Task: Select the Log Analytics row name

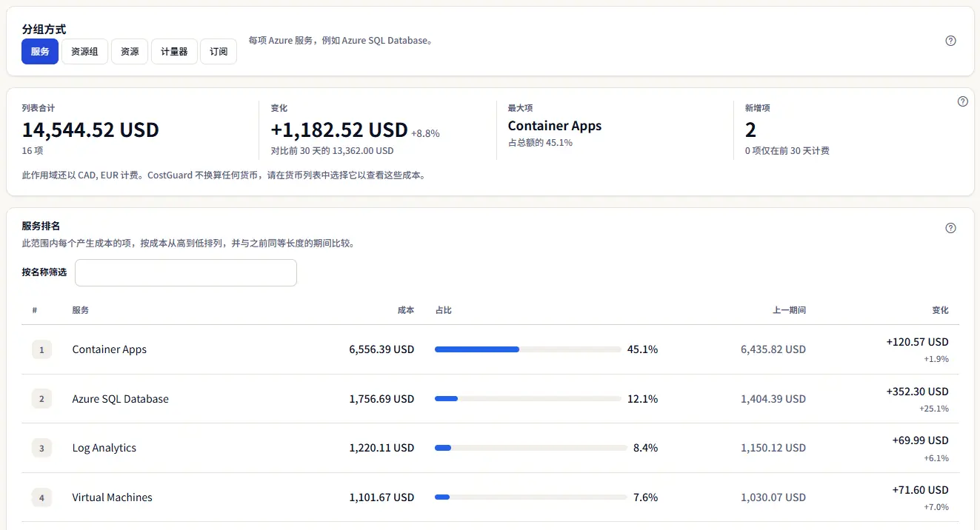Action: [x=104, y=448]
